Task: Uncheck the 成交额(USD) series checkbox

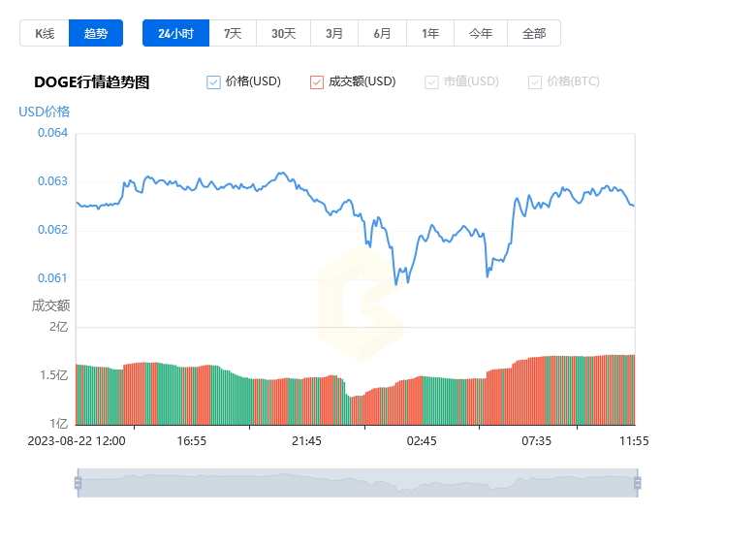Action: 317,82
